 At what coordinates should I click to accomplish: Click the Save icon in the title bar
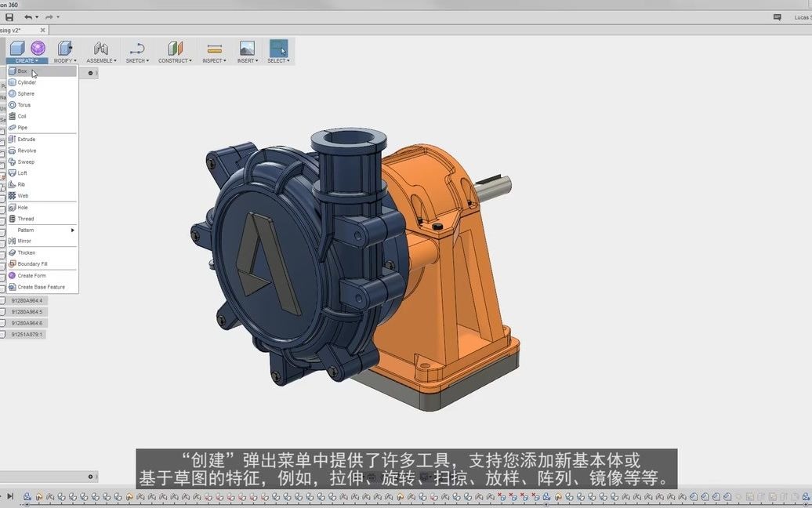tap(8, 16)
